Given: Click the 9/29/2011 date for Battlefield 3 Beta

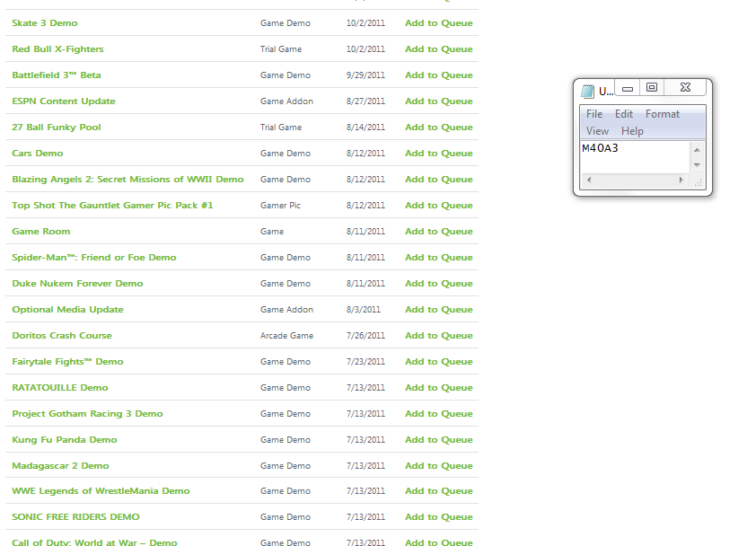Looking at the screenshot, I should (x=365, y=75).
